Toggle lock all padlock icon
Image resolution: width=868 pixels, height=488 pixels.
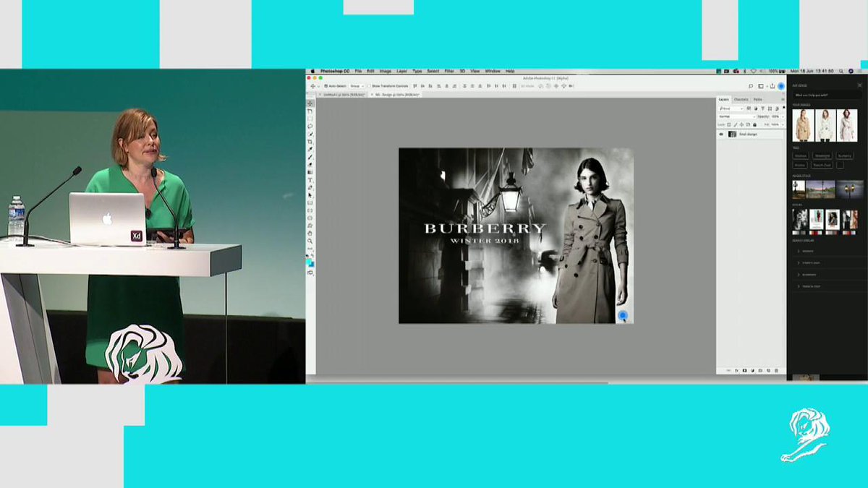(754, 124)
